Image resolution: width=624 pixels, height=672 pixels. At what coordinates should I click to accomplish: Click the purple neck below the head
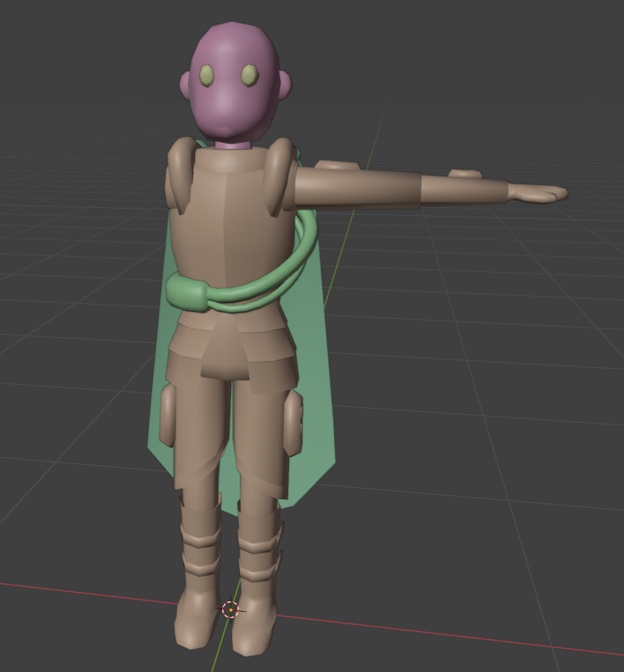[x=233, y=145]
